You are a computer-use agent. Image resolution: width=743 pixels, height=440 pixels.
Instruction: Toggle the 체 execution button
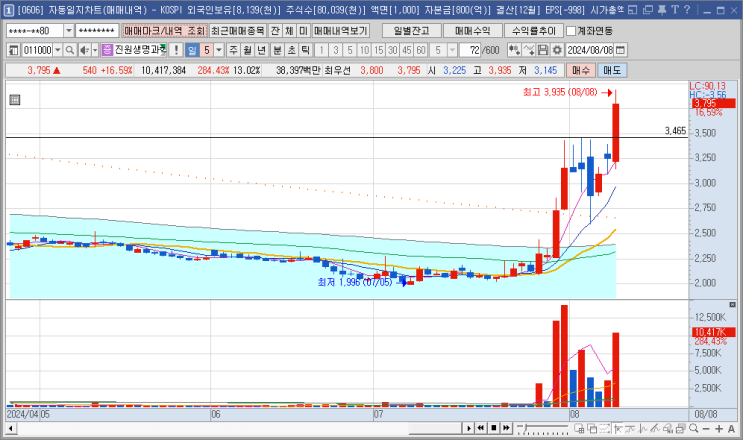coord(289,31)
